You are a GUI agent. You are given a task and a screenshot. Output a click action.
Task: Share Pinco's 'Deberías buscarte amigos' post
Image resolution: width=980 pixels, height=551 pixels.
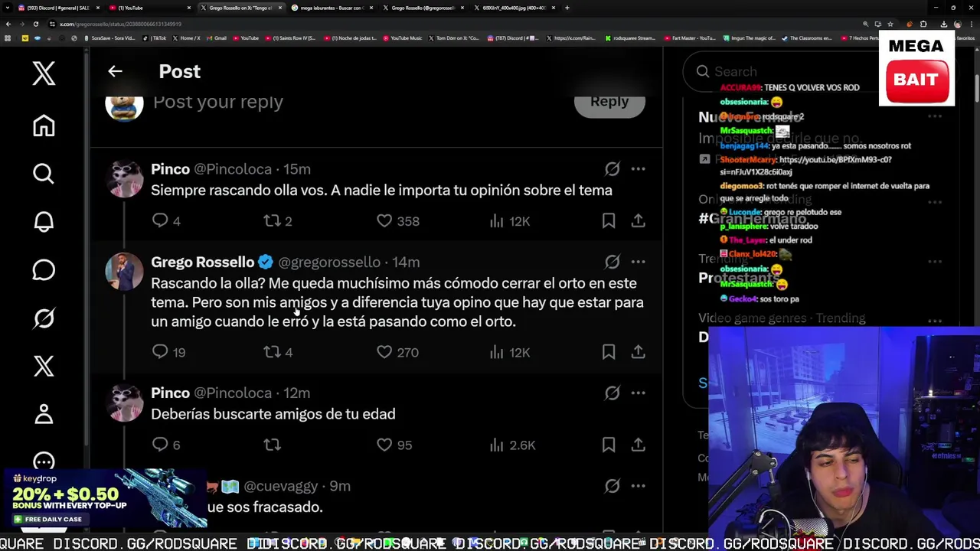tap(638, 445)
